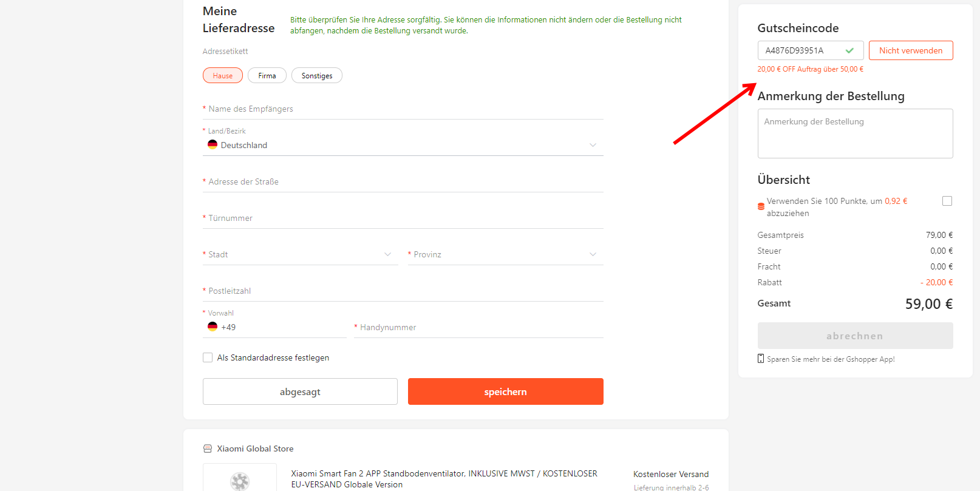Open the Stadt dropdown
This screenshot has height=491, width=980.
pos(301,254)
